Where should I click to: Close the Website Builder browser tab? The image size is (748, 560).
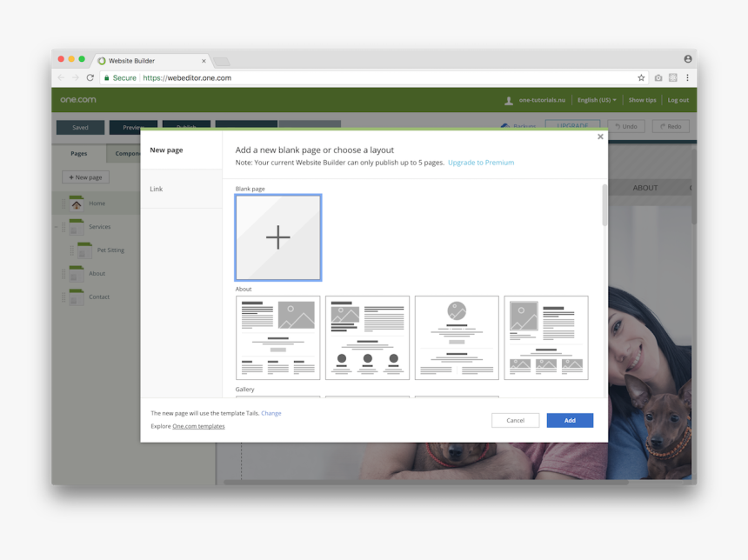point(204,61)
